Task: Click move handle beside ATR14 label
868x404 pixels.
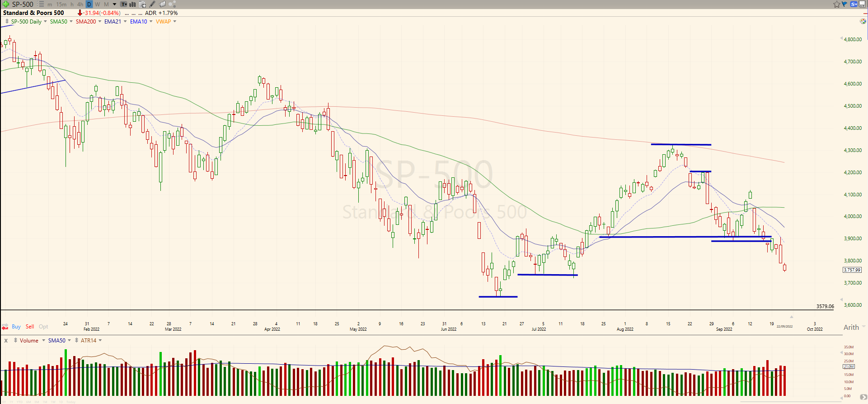Action: tap(77, 340)
